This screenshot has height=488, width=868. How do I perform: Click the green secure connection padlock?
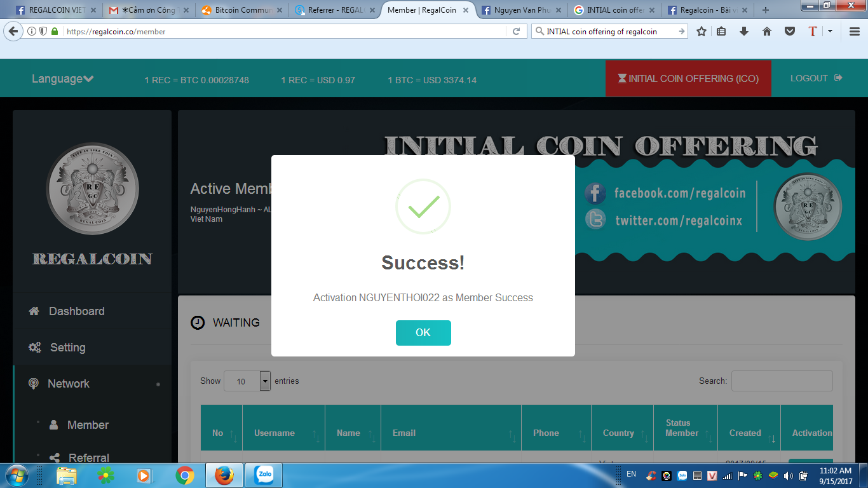[55, 31]
